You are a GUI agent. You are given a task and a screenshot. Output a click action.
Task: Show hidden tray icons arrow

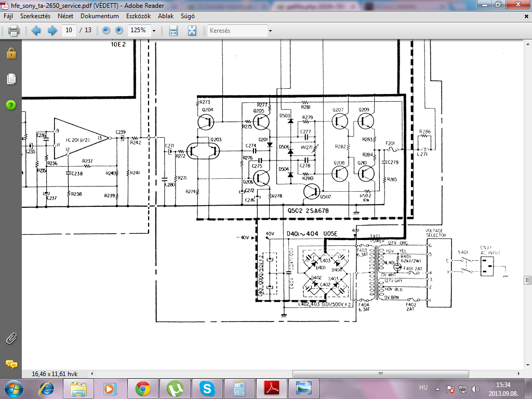click(437, 389)
